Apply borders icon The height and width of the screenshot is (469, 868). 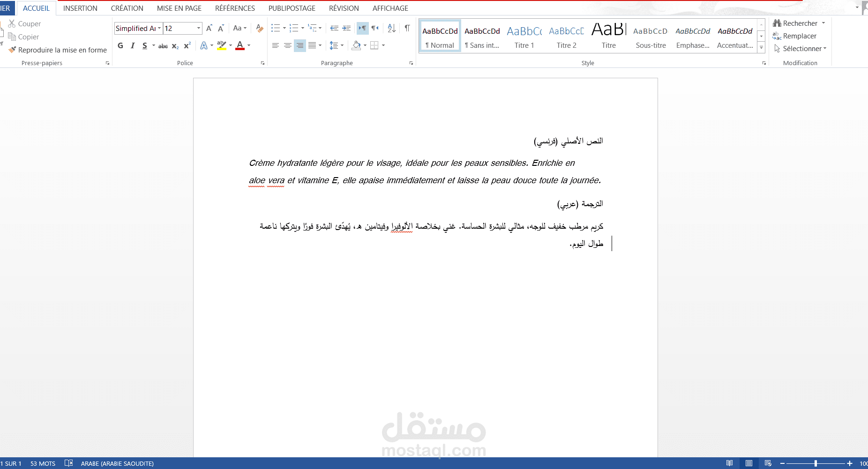374,45
